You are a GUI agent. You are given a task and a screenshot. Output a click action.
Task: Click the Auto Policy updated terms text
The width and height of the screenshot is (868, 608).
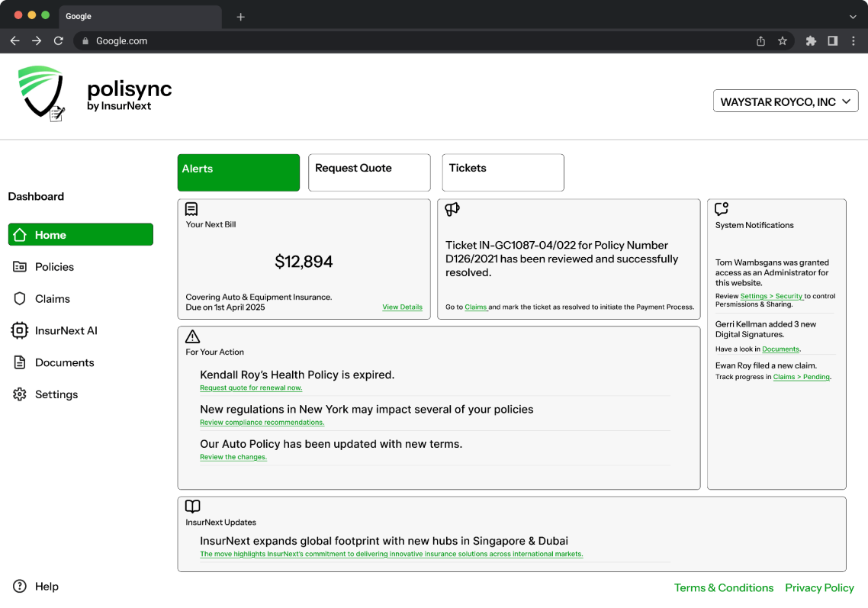[x=331, y=444]
